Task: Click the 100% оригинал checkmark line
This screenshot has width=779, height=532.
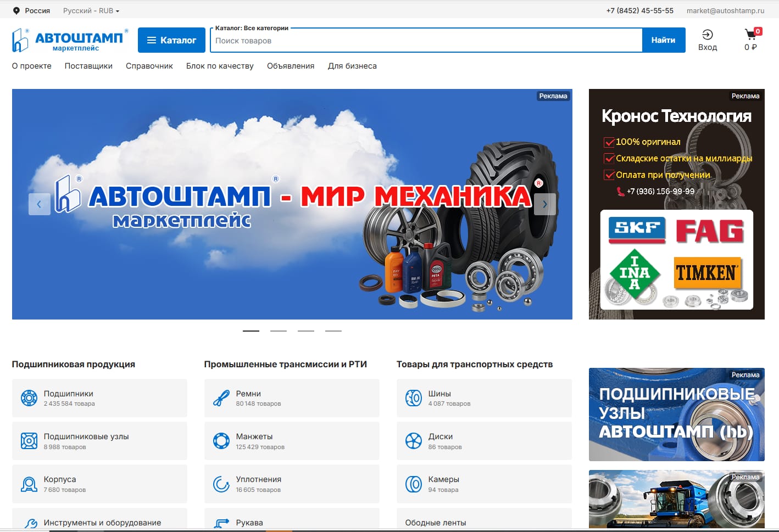Action: pyautogui.click(x=642, y=142)
